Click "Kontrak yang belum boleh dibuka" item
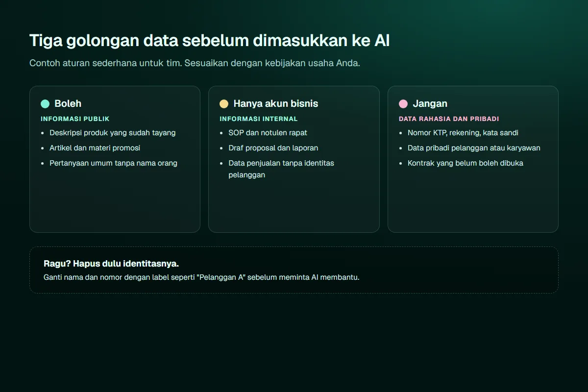588x392 pixels. 465,163
